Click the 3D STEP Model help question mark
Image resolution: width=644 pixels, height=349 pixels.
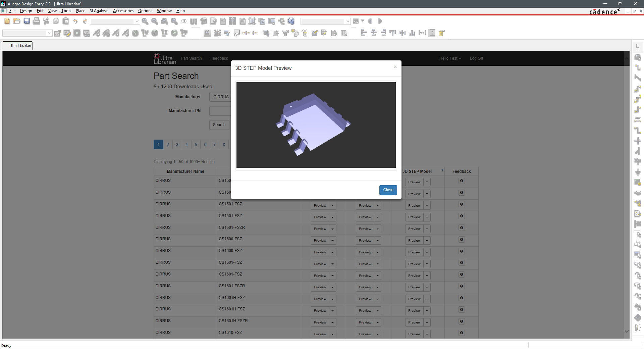pyautogui.click(x=442, y=170)
